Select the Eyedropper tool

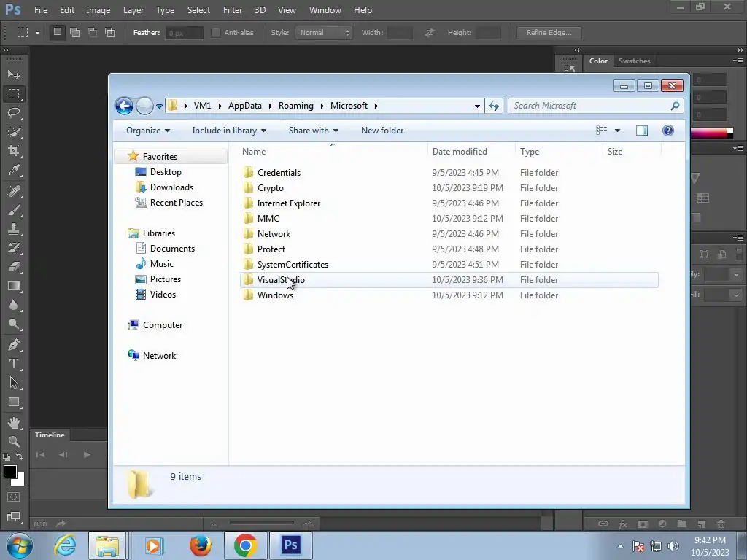[14, 170]
